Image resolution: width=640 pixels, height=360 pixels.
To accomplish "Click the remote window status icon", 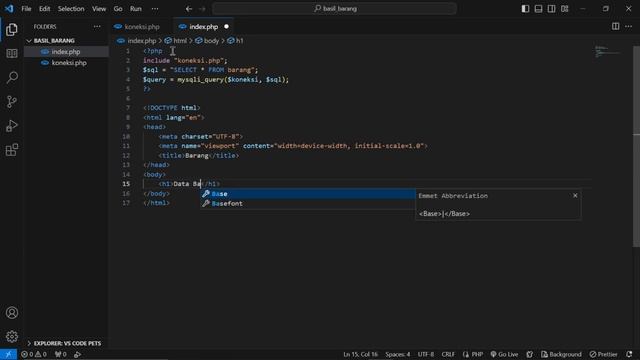I will click(8, 354).
